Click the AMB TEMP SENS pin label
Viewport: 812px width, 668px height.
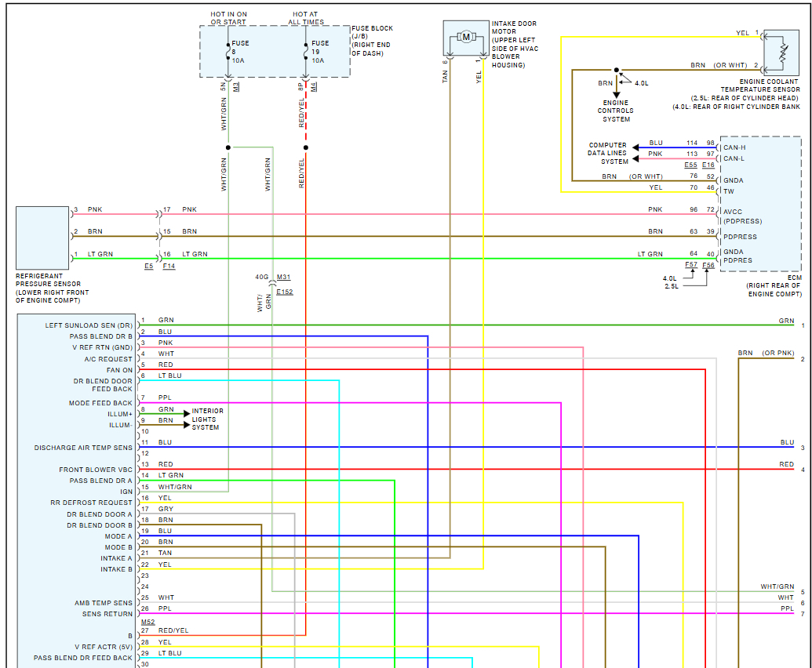point(104,603)
